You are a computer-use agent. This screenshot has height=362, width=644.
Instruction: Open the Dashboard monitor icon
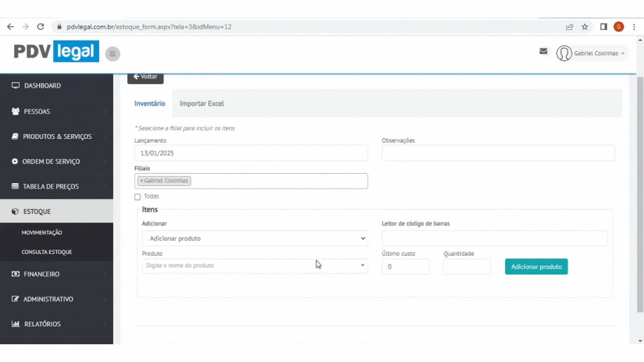[x=15, y=85]
